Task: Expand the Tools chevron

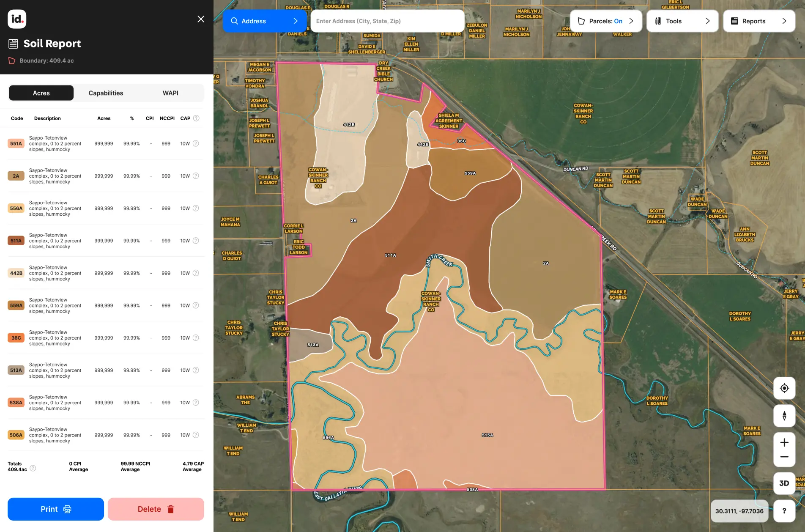Action: pos(708,21)
